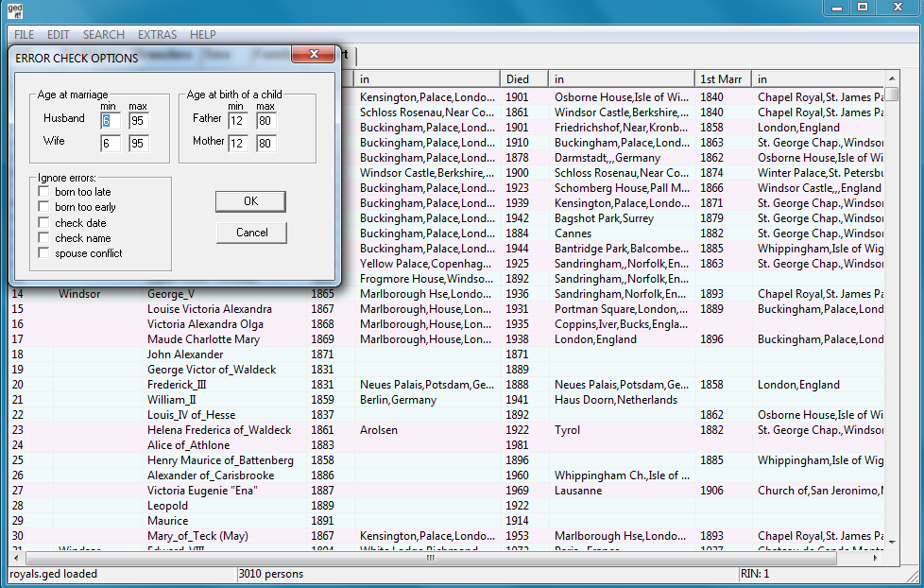Select the 'Maurice' entry

point(168,521)
